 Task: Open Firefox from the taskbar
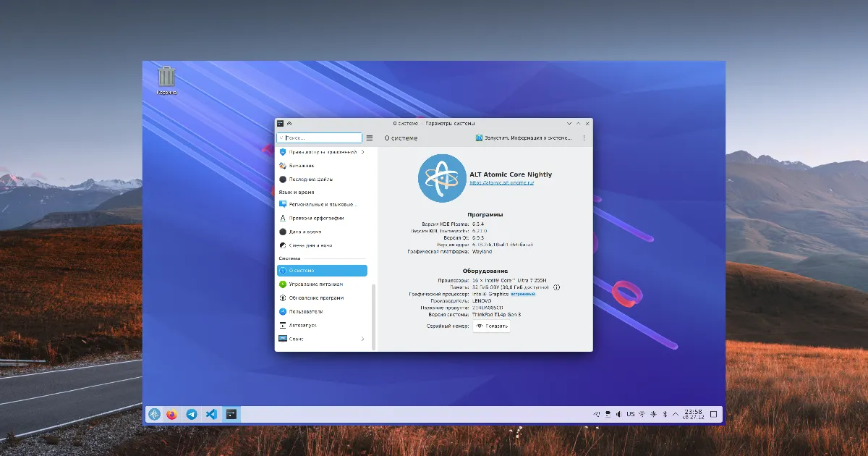tap(171, 415)
